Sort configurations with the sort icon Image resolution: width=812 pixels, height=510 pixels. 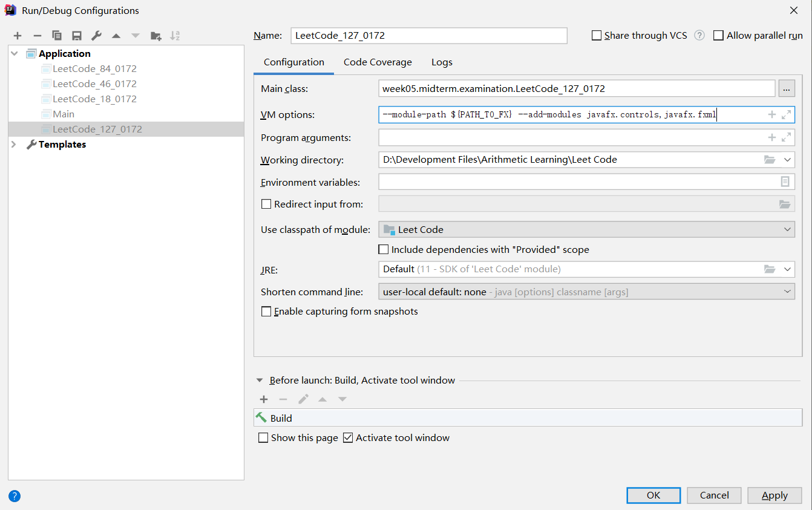coord(175,35)
